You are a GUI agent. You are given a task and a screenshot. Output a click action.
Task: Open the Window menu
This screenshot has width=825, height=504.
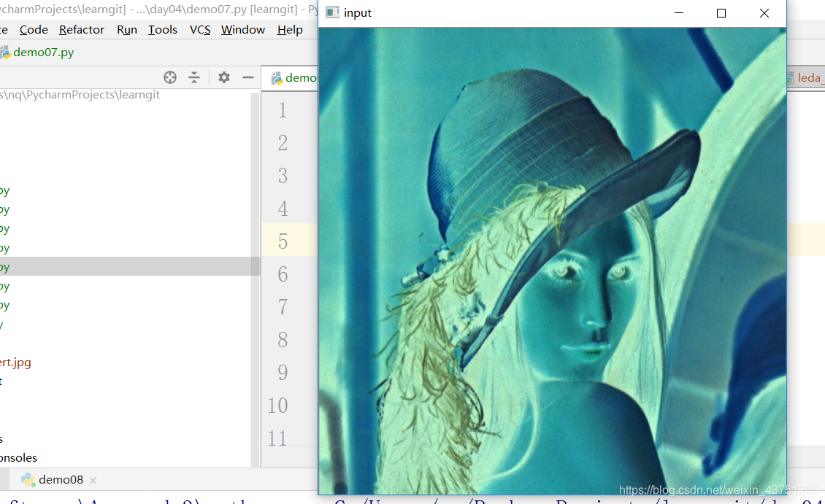point(243,30)
